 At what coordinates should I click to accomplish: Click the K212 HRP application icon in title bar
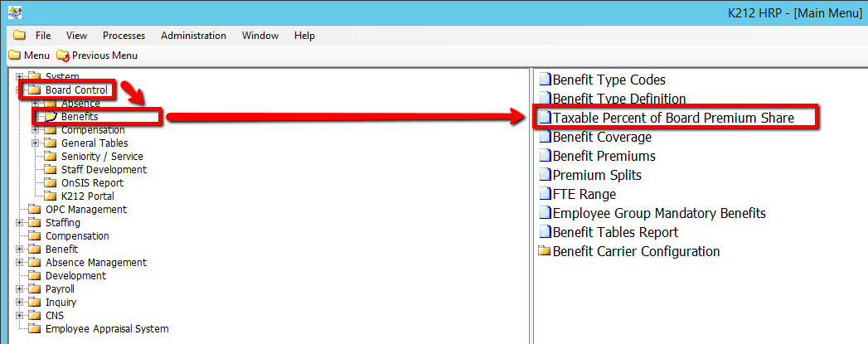(x=12, y=12)
